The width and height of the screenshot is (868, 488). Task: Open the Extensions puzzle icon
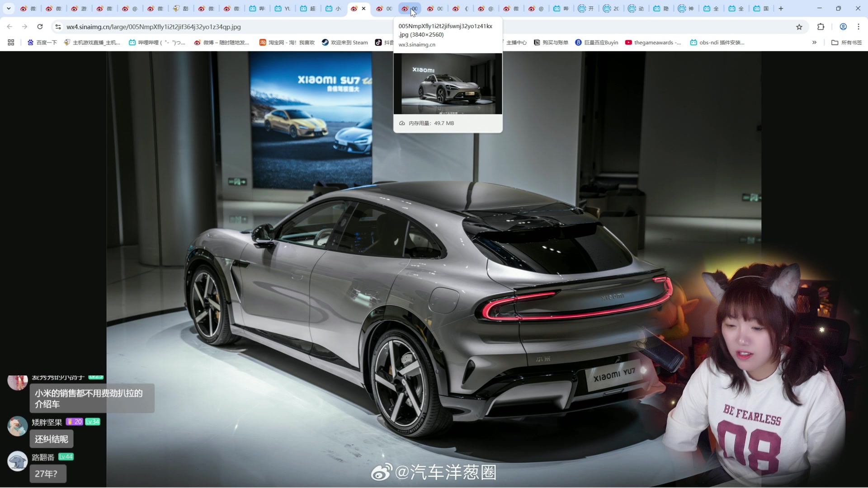point(821,27)
